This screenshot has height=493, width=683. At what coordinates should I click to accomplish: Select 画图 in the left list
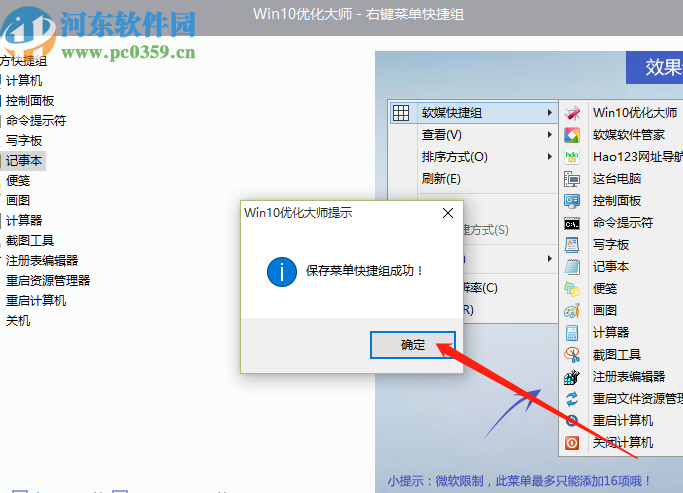click(x=18, y=200)
